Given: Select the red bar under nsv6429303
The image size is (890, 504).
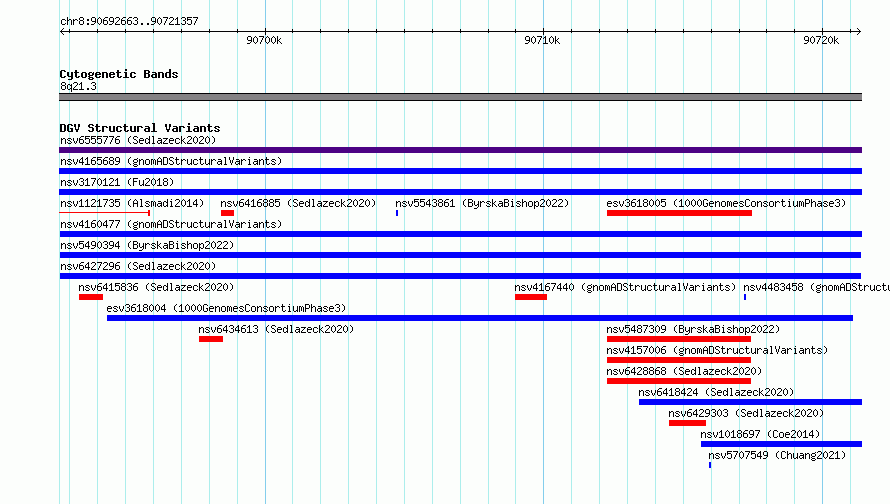Looking at the screenshot, I should tap(687, 423).
